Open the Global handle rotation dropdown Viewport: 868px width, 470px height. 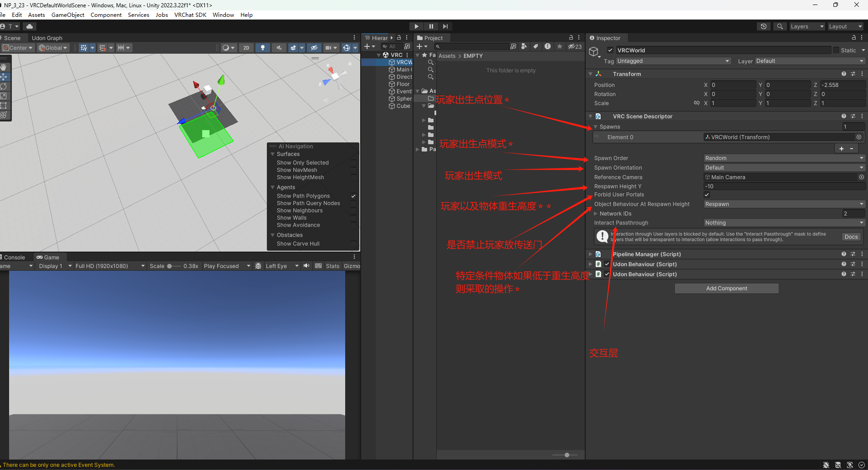tap(53, 48)
